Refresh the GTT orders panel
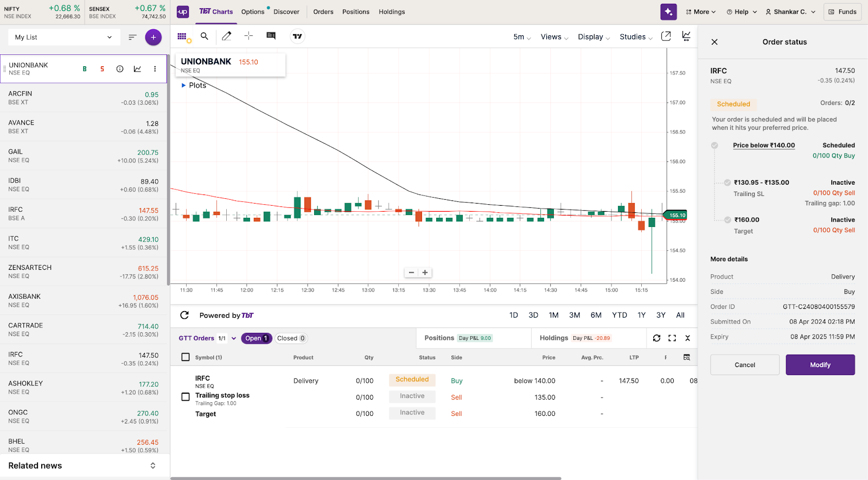The width and height of the screenshot is (868, 480). 656,338
